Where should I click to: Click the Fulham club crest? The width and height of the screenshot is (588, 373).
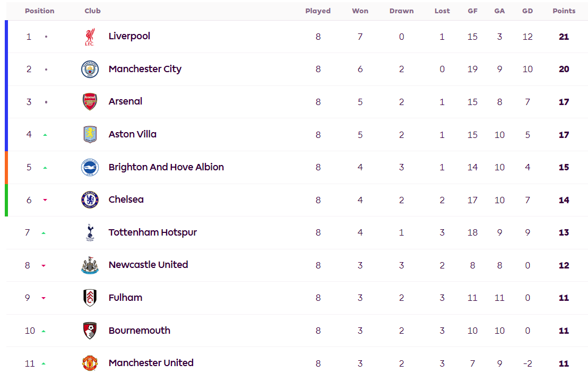[x=90, y=298]
